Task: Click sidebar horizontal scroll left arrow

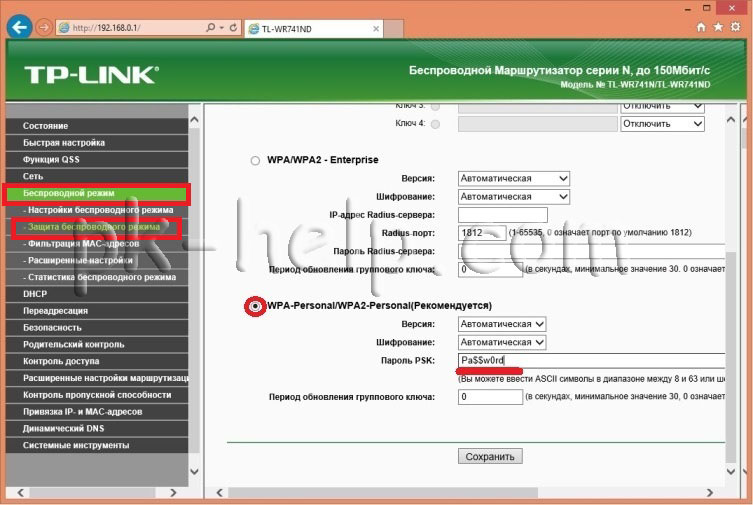Action: tap(21, 493)
